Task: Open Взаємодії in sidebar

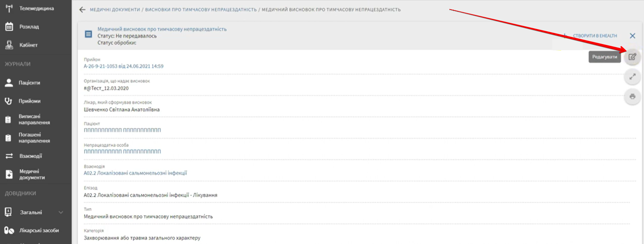Action: [30, 156]
